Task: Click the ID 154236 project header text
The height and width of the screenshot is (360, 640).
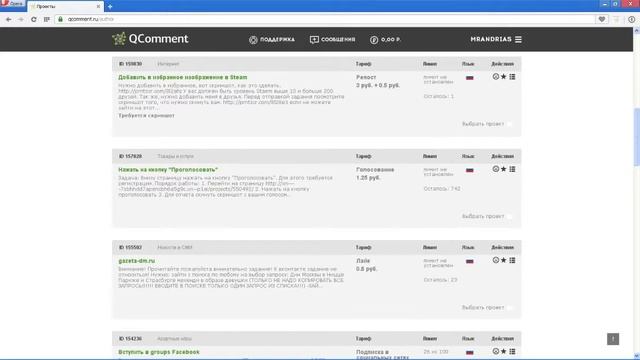Action: (130, 339)
